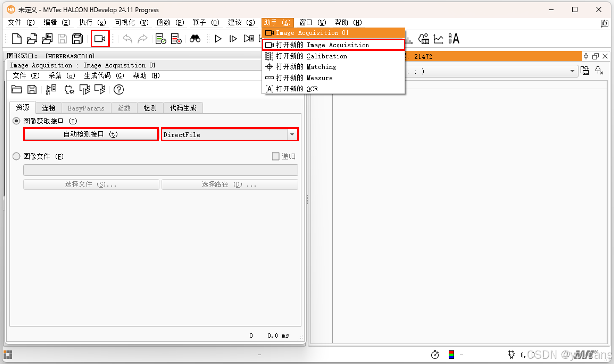The width and height of the screenshot is (614, 364).
Task: Switch to the 代码生成 tab
Action: [183, 108]
